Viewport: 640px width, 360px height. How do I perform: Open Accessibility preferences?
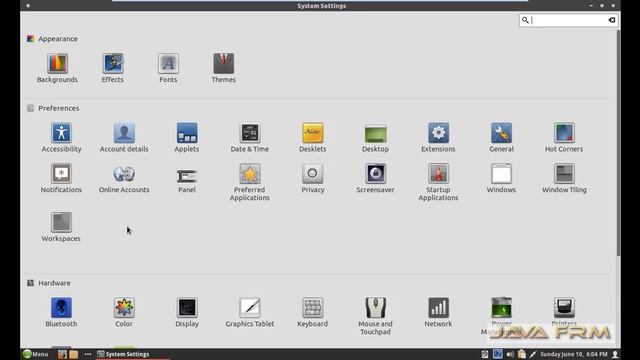tap(61, 138)
